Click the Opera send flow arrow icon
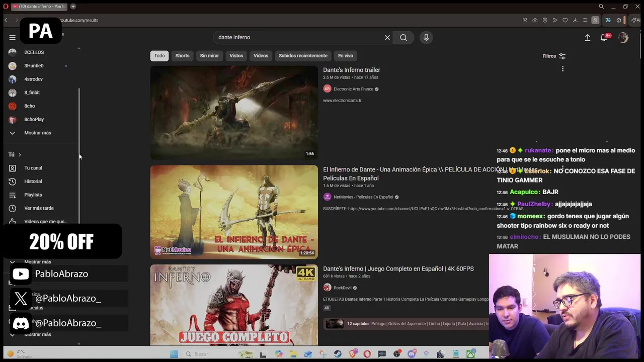The height and width of the screenshot is (362, 644). 555,20
